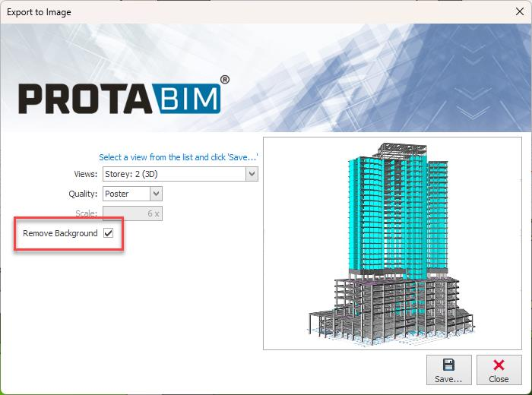The height and width of the screenshot is (395, 532).
Task: Click the 'Views:' label
Action: (85, 174)
